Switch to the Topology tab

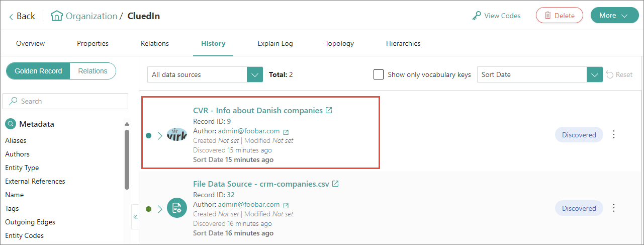pyautogui.click(x=339, y=43)
